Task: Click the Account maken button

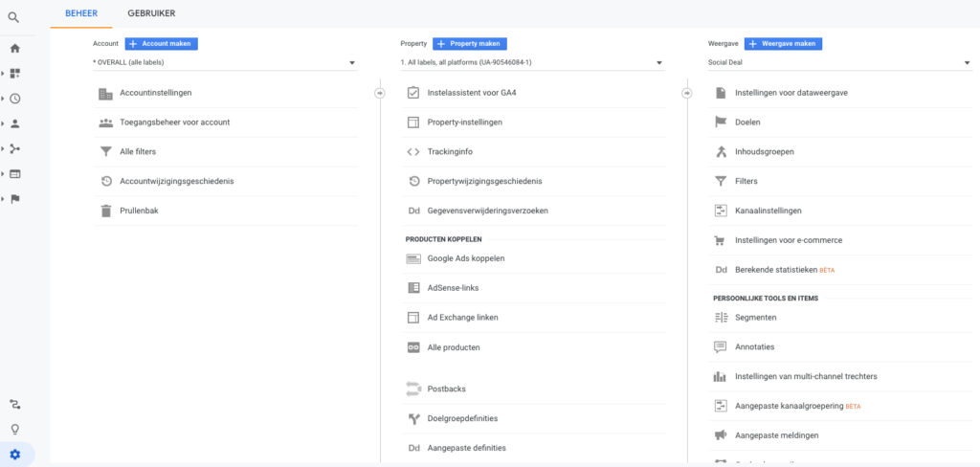Action: click(162, 44)
